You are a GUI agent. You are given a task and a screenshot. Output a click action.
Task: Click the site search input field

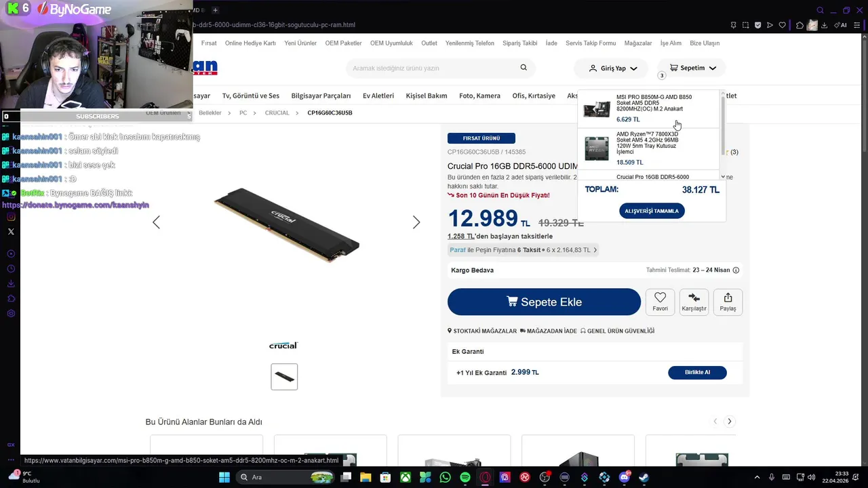[434, 68]
